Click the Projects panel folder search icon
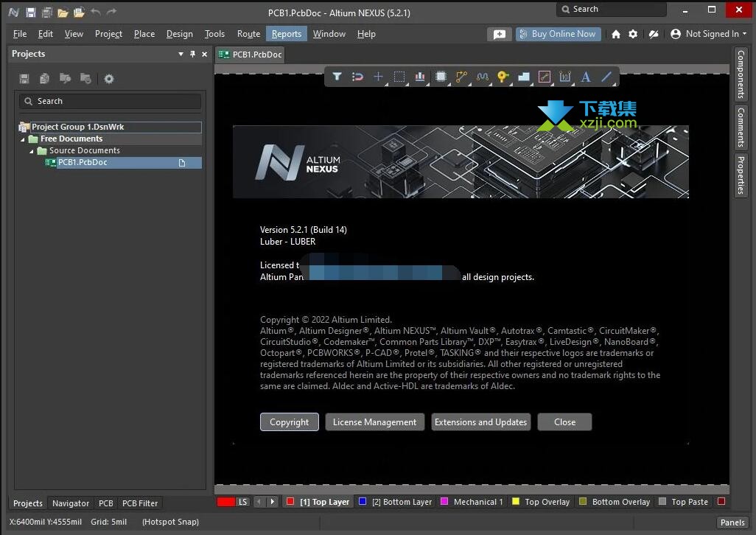Viewport: 756px width, 535px height. click(x=65, y=79)
